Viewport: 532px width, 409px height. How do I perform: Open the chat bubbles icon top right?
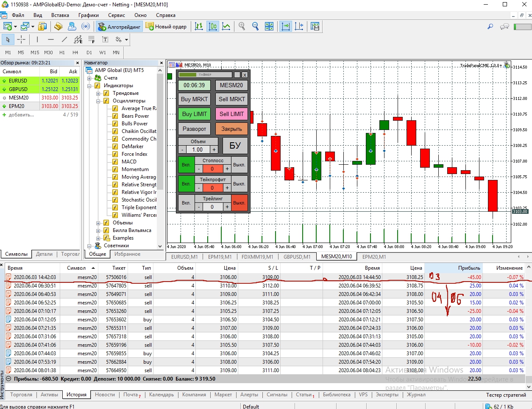pos(504,26)
